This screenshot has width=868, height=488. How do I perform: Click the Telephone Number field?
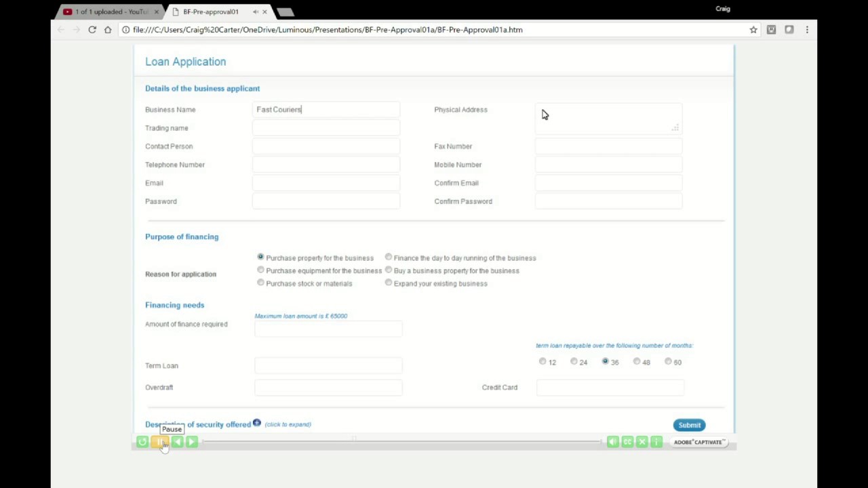coord(326,165)
